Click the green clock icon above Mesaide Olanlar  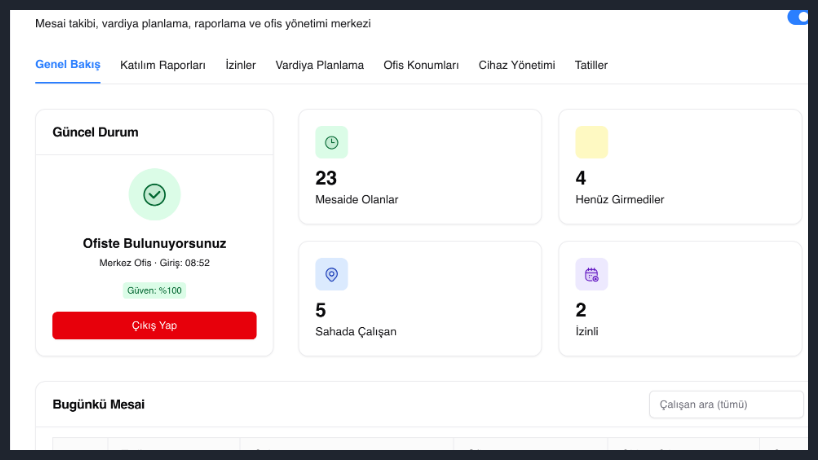(331, 142)
